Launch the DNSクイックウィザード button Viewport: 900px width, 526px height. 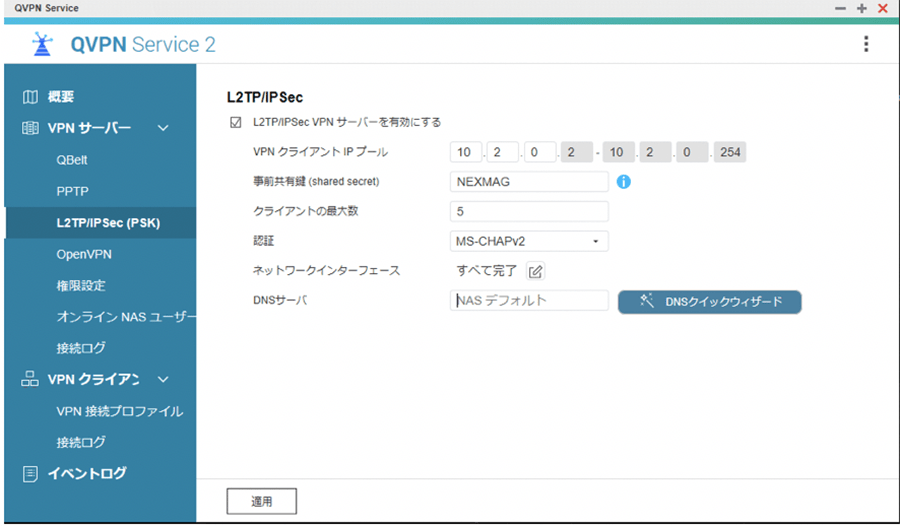[709, 302]
